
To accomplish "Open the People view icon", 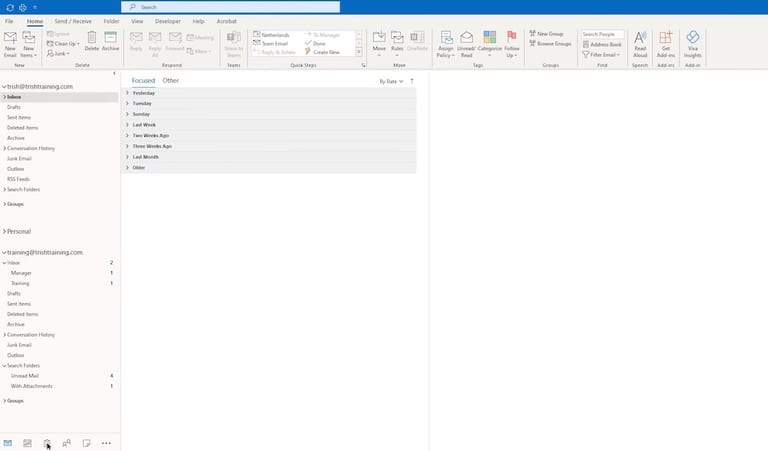I will (67, 443).
